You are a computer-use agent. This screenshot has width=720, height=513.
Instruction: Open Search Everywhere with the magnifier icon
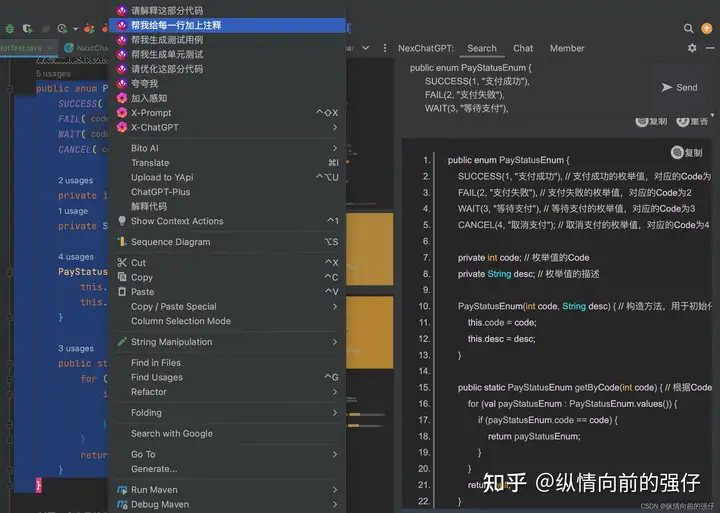click(x=688, y=28)
